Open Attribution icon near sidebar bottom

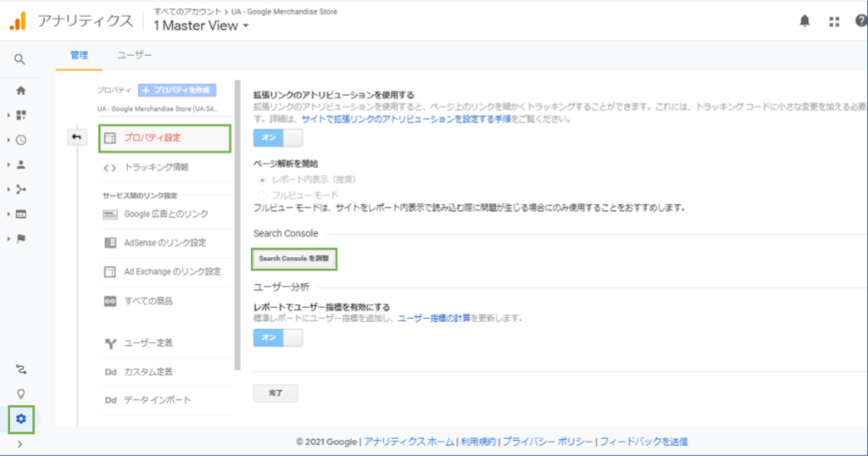21,369
